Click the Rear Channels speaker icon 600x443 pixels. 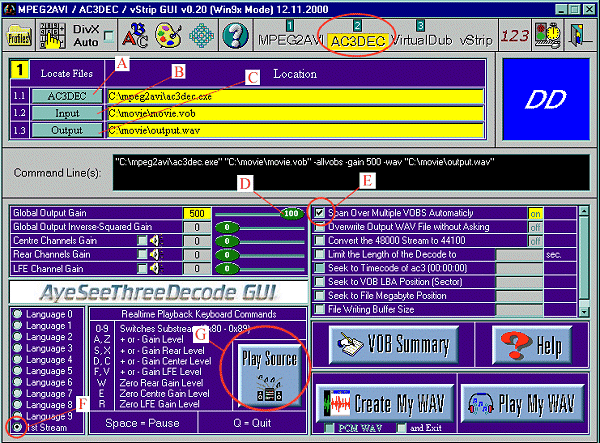point(156,254)
